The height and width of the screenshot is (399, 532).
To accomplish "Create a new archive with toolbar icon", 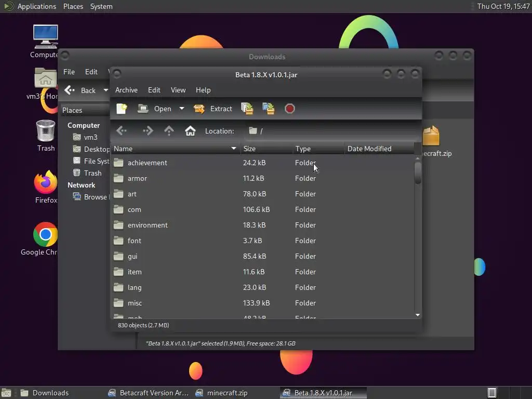I will coord(122,109).
